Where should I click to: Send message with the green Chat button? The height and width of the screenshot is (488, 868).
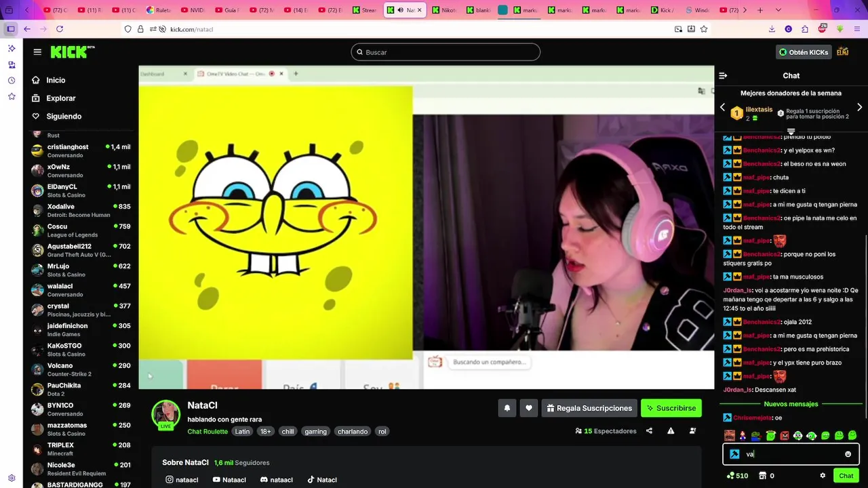click(x=846, y=476)
